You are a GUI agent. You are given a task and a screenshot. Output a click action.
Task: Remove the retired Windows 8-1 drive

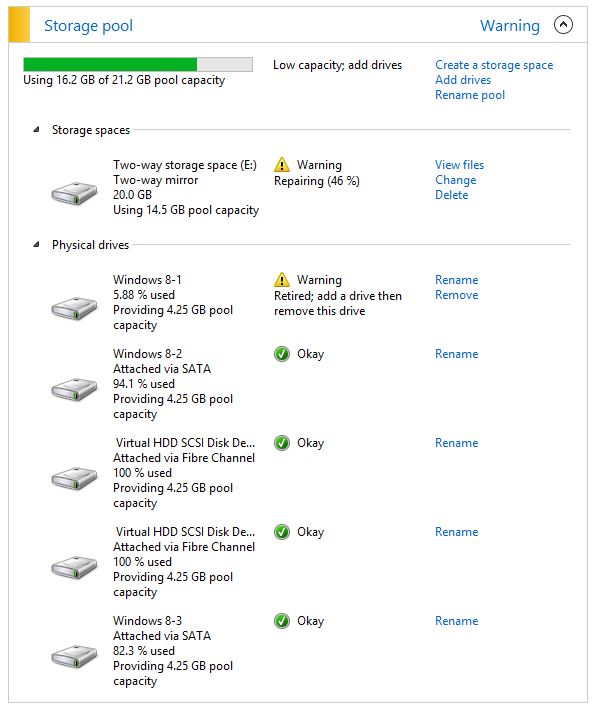pos(456,295)
